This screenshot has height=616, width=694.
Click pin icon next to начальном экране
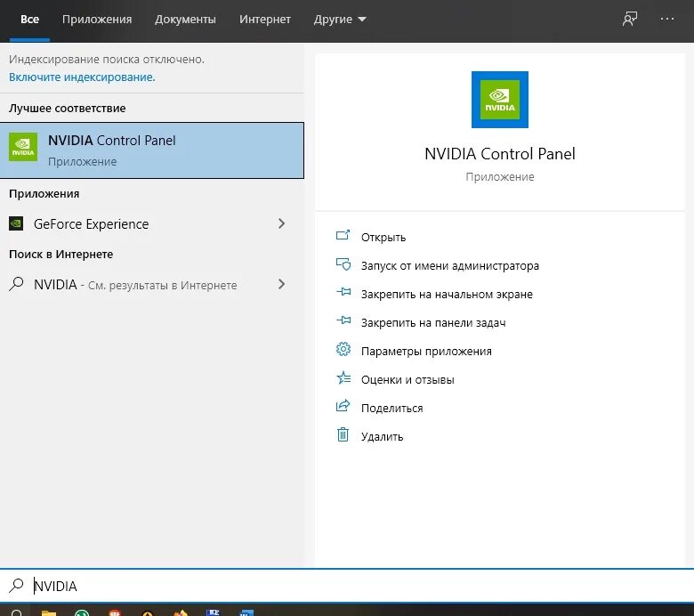click(x=343, y=292)
